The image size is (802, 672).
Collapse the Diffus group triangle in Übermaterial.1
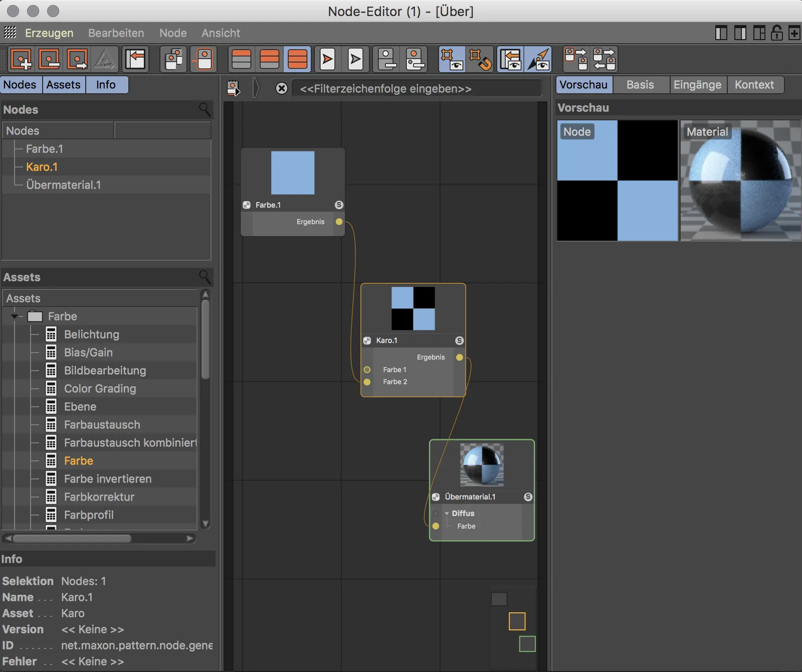click(x=447, y=514)
